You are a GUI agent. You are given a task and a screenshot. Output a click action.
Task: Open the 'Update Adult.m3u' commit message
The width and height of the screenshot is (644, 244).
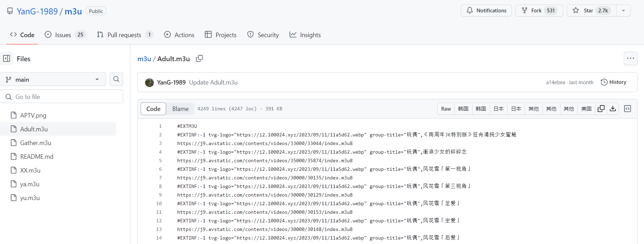tap(213, 82)
